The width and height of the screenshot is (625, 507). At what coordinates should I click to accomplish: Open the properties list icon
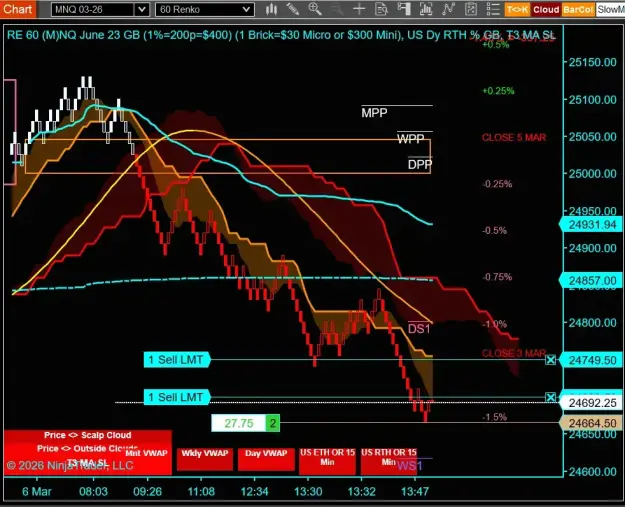point(493,9)
